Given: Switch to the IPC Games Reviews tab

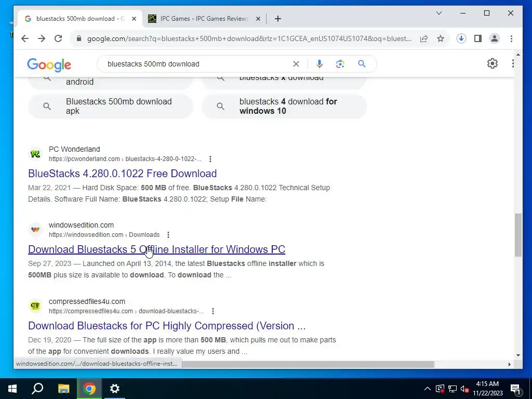Looking at the screenshot, I should tap(205, 19).
